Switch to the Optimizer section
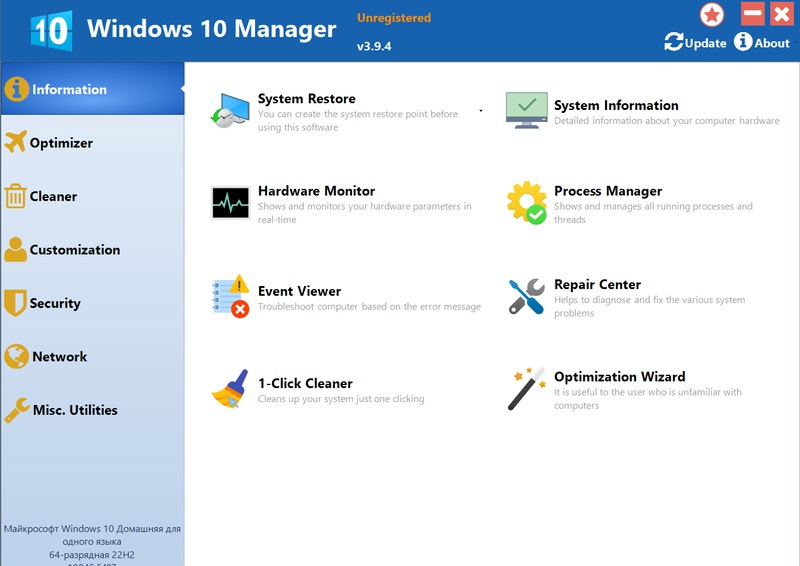Screen dimensions: 800x566 pos(92,143)
